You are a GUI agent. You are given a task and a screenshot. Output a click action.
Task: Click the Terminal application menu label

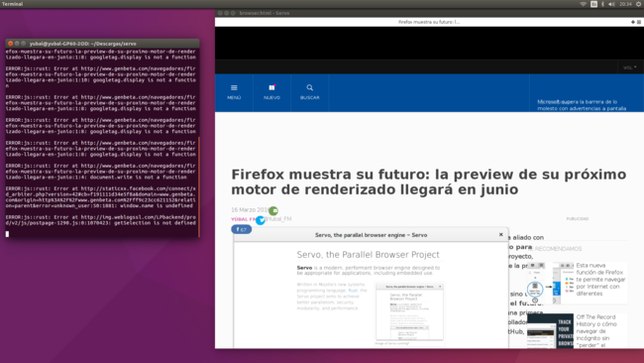pos(12,4)
